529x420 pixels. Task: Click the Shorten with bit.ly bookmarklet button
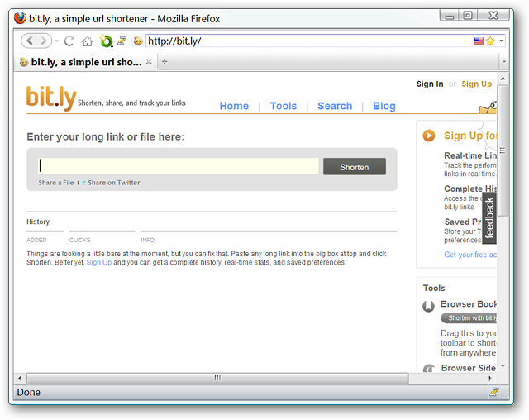[469, 318]
